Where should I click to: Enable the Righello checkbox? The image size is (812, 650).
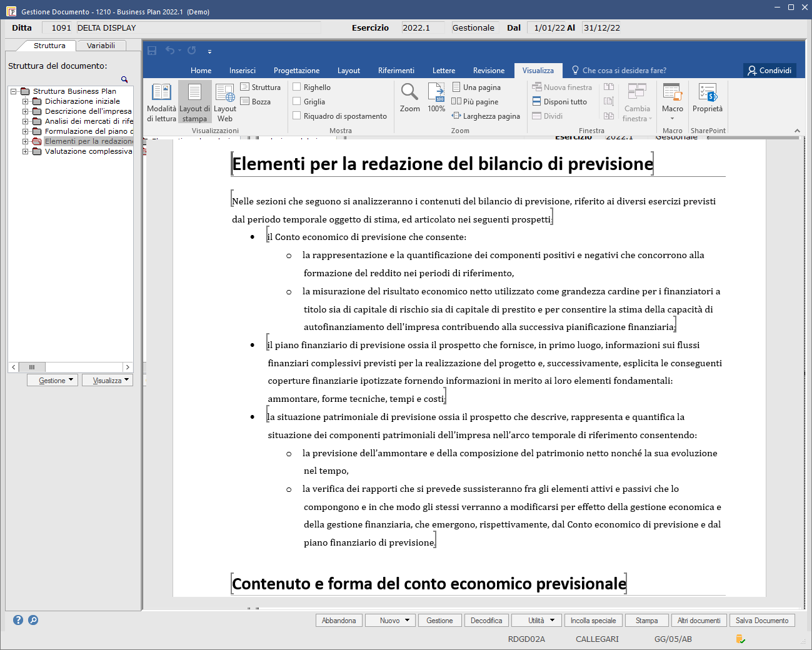click(297, 87)
